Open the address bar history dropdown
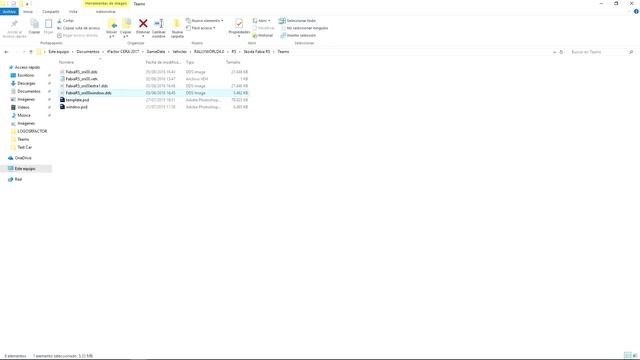This screenshot has height=360, width=640. tap(554, 52)
